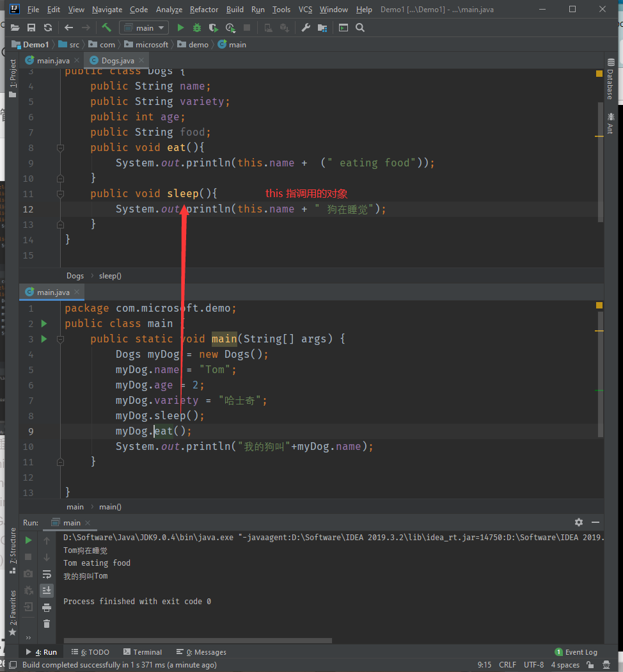Viewport: 623px width, 672px height.
Task: Click down arrow in Run console
Action: (x=47, y=557)
